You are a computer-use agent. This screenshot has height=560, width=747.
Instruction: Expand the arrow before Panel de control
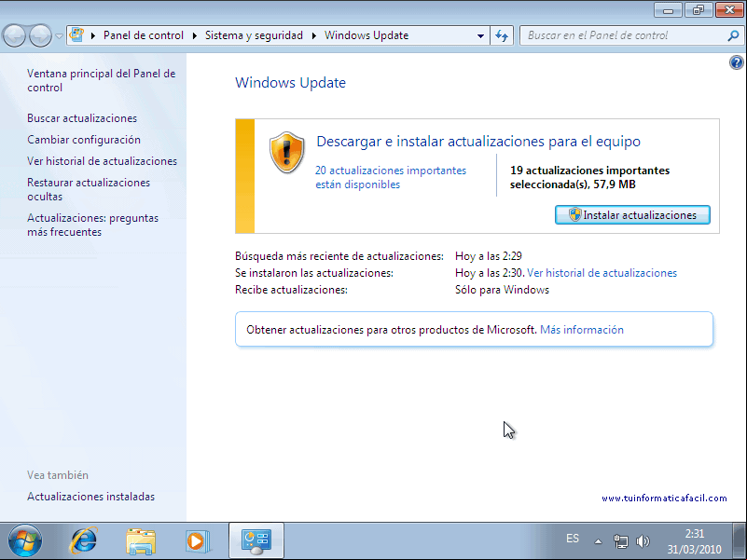point(93,35)
